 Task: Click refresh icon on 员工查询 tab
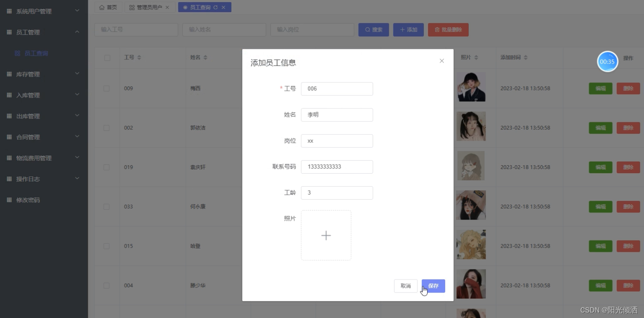coord(216,7)
